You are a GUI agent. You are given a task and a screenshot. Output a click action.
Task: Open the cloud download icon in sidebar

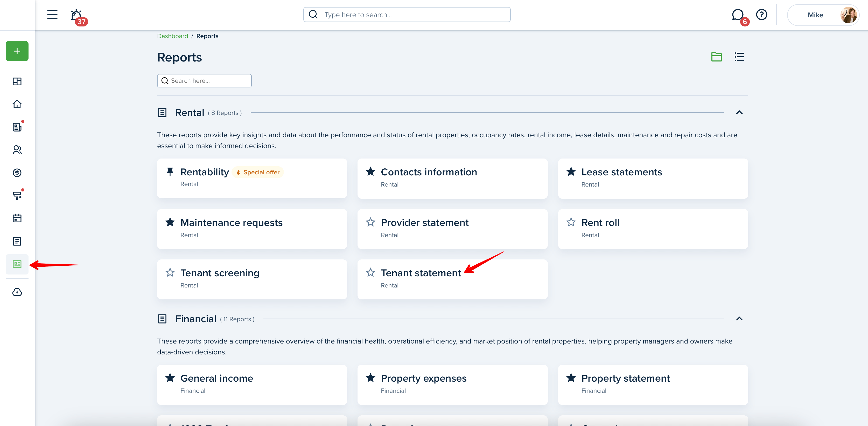(17, 292)
